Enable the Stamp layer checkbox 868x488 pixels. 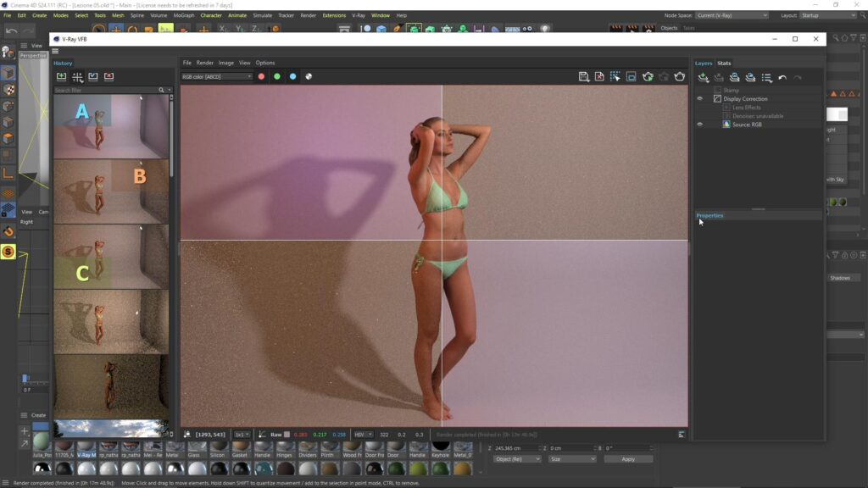click(x=717, y=90)
